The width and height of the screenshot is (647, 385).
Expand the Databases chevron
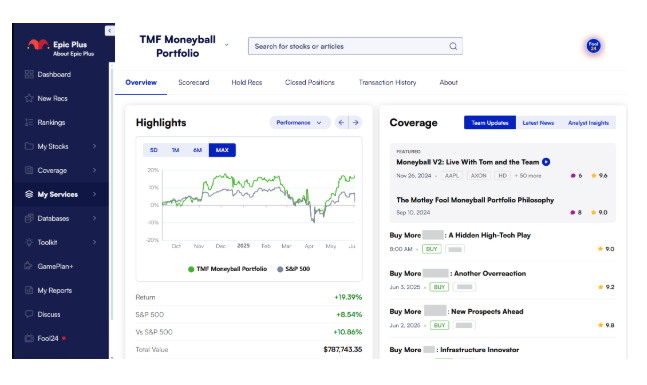[x=94, y=218]
